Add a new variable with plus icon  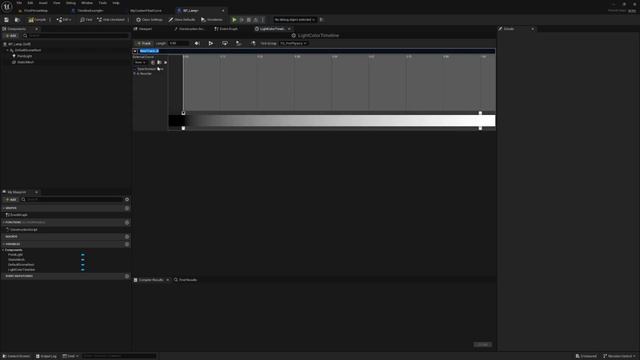127,244
